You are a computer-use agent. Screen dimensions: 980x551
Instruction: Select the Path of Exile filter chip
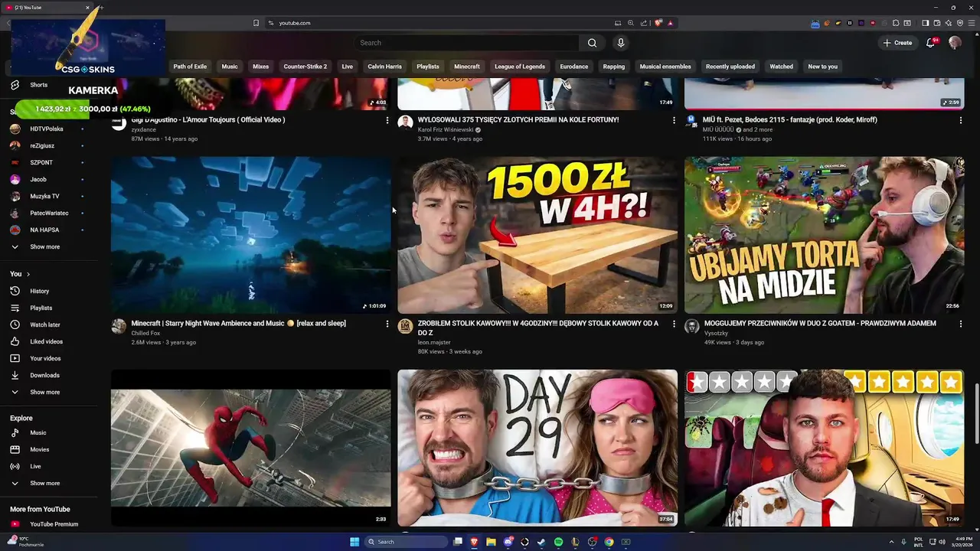click(x=190, y=67)
